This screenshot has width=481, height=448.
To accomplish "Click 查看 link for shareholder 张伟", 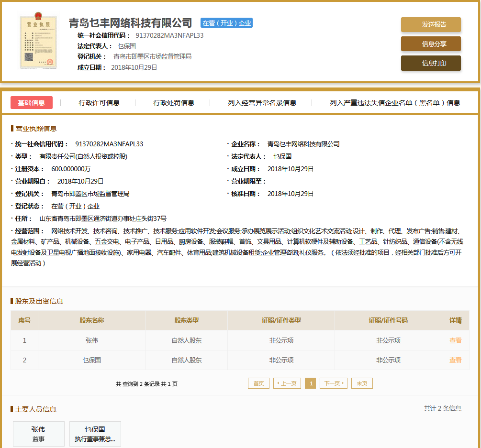I will click(455, 340).
